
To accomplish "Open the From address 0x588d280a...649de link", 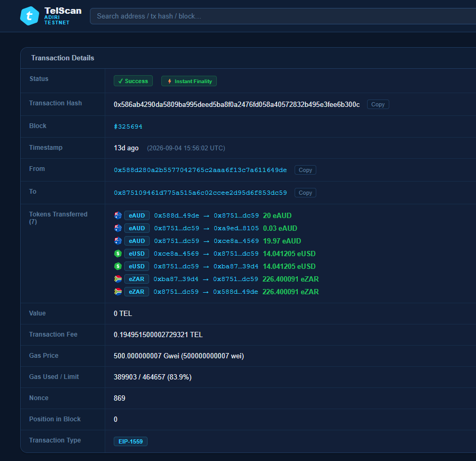I will coord(200,170).
